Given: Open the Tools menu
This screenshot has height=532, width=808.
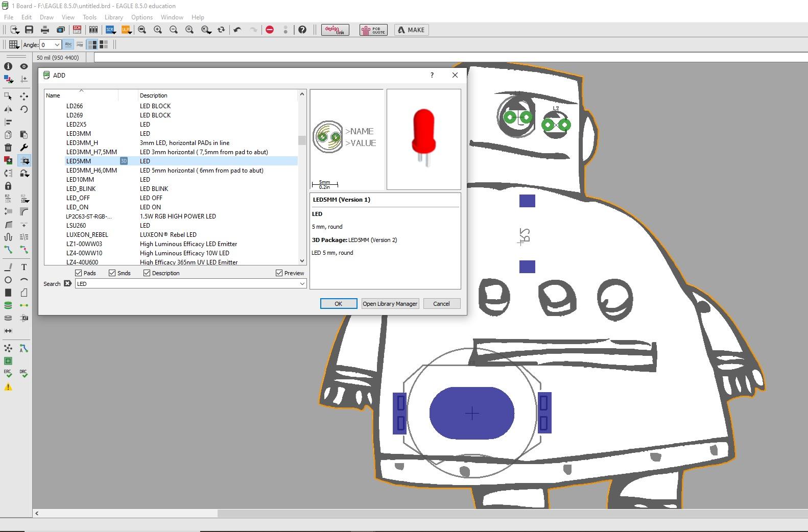Looking at the screenshot, I should point(89,17).
